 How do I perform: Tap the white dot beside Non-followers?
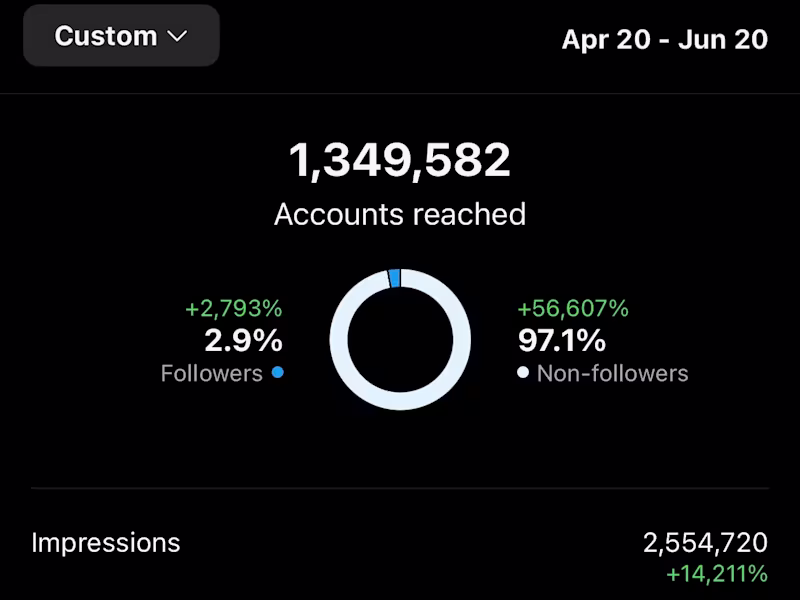523,373
